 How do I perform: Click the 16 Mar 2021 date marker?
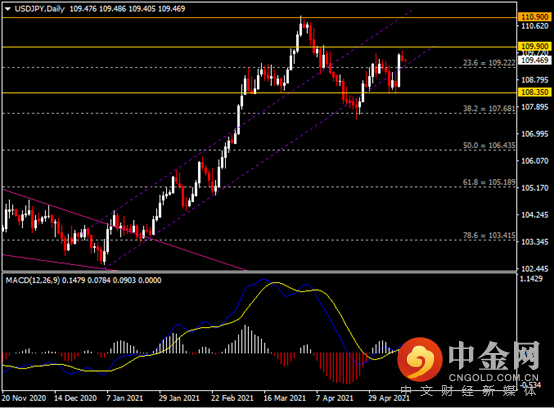point(284,398)
